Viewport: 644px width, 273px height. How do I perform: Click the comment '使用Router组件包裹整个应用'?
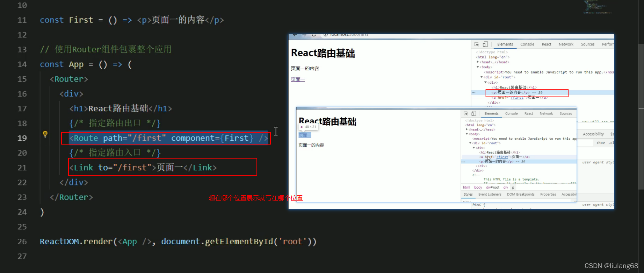tap(113, 49)
